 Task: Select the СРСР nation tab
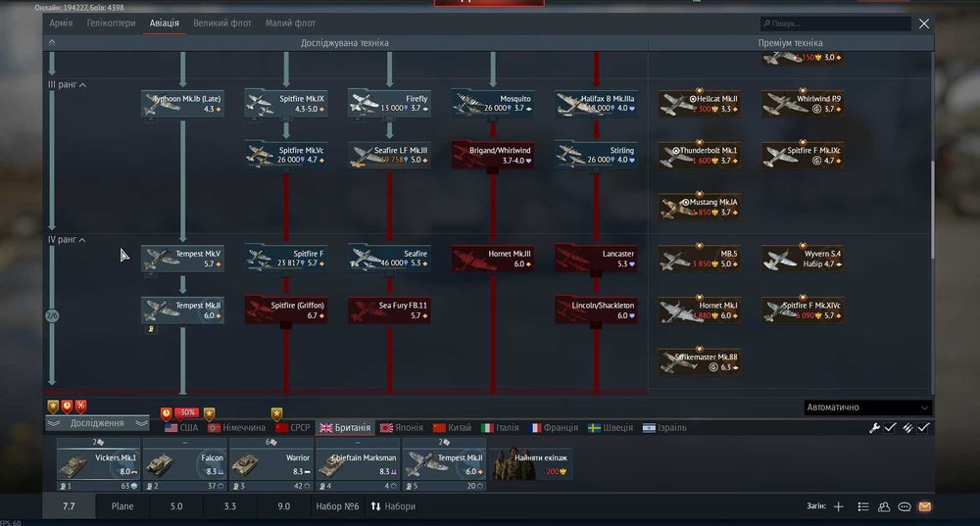coord(292,428)
